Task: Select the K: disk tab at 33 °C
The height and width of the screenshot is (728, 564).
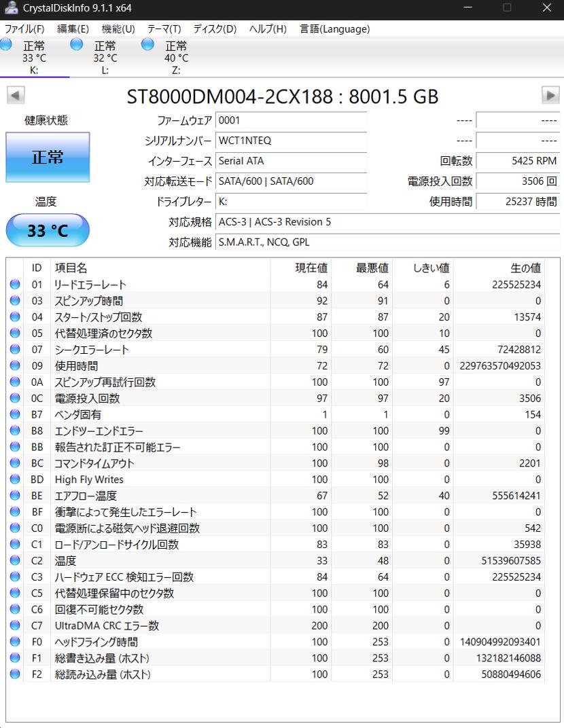Action: [x=34, y=58]
